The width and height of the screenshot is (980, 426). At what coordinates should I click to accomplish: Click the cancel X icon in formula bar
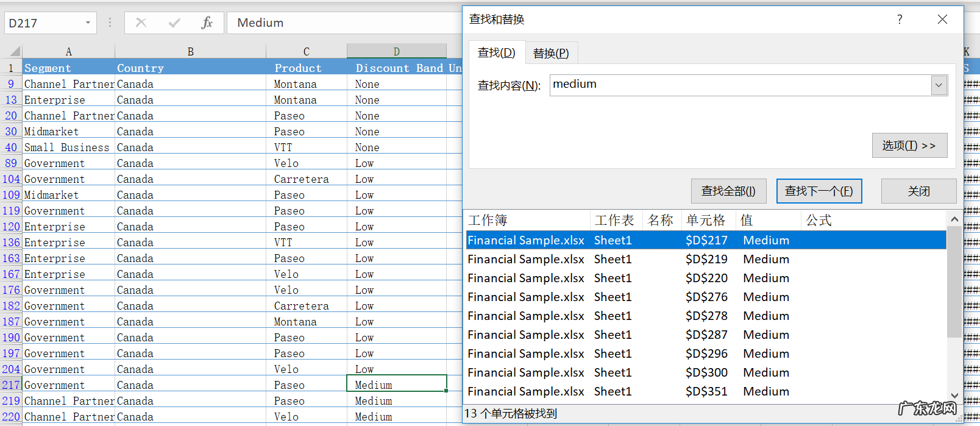click(x=141, y=23)
